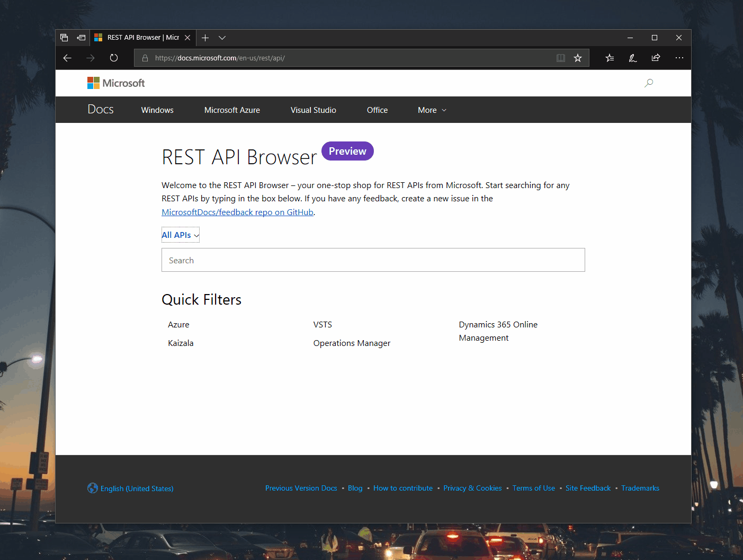Viewport: 743px width, 560px height.
Task: Open a new tab with the plus button
Action: point(205,38)
